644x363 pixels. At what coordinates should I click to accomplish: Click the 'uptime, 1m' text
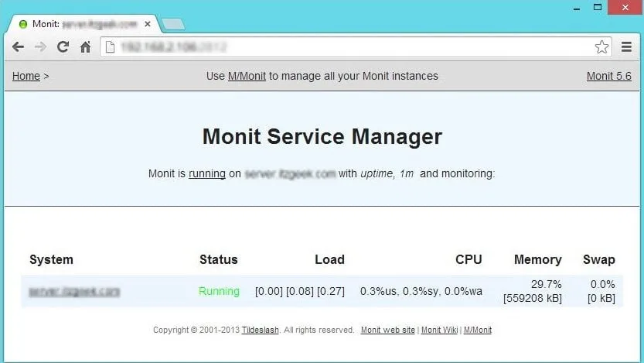click(x=387, y=173)
